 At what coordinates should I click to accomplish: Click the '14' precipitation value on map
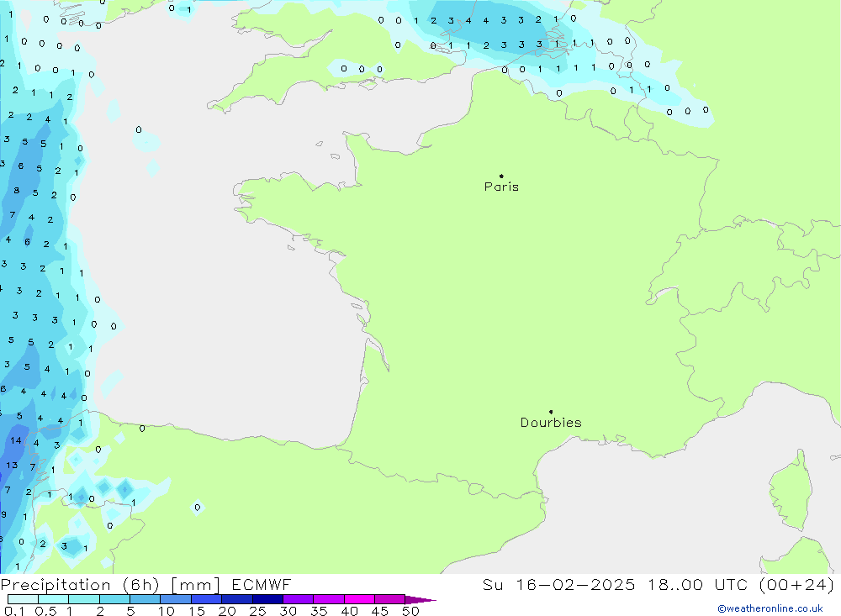[x=15, y=440]
